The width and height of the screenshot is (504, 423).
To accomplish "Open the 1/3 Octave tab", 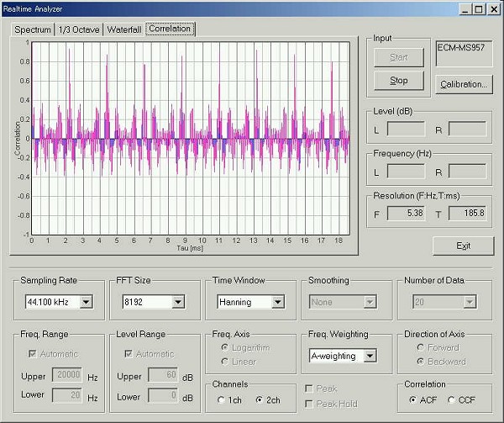I will click(78, 29).
